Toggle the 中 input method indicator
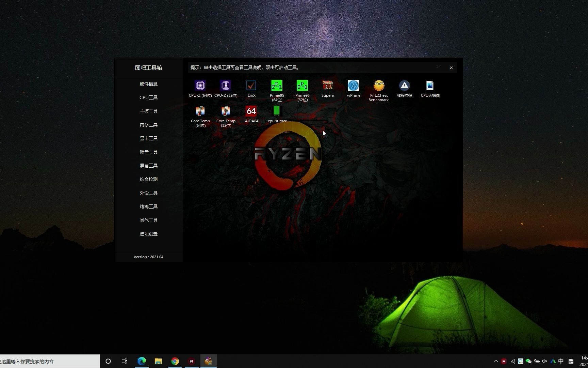 [x=561, y=361]
